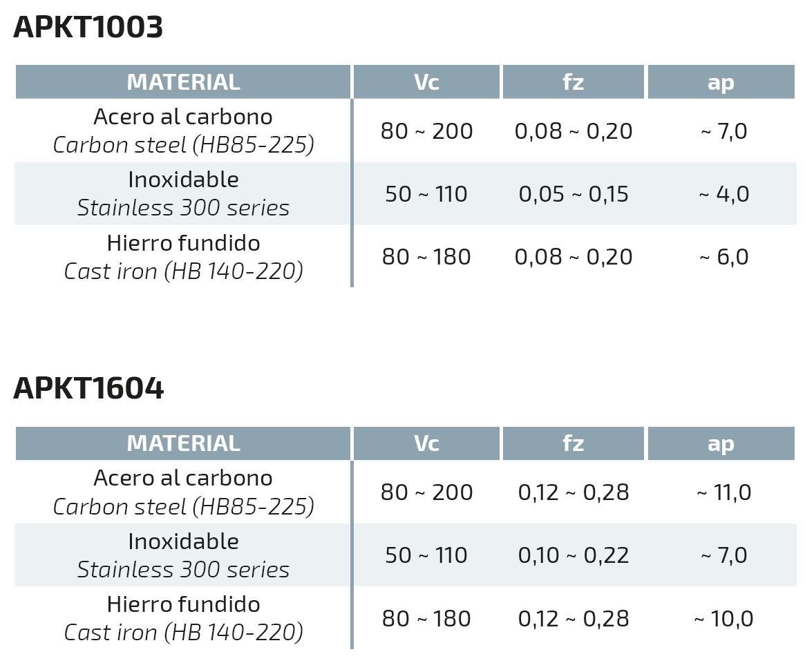
Task: Click the APKT1604 heading
Action: [88, 388]
